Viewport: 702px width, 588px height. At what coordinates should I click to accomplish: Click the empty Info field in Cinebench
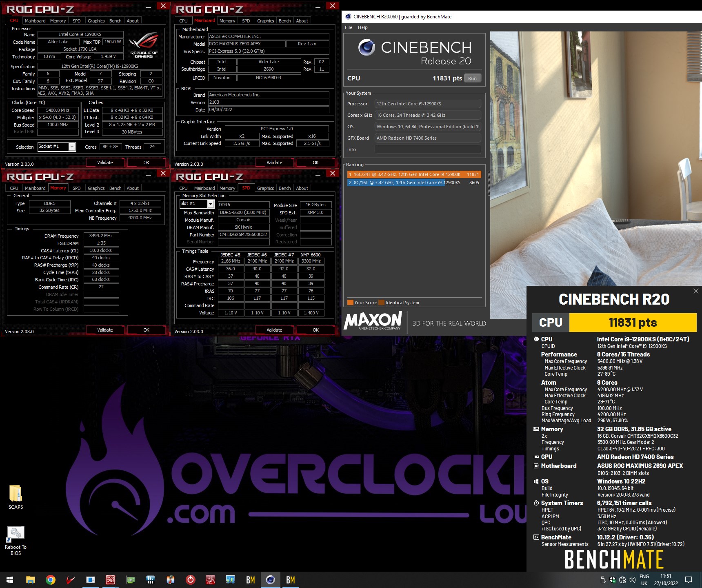point(428,149)
